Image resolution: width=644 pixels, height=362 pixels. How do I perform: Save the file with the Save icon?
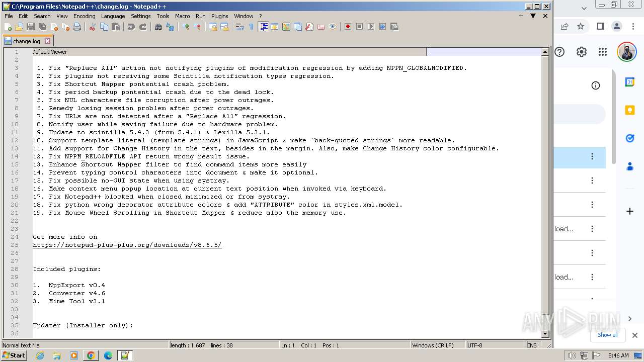pyautogui.click(x=30, y=27)
